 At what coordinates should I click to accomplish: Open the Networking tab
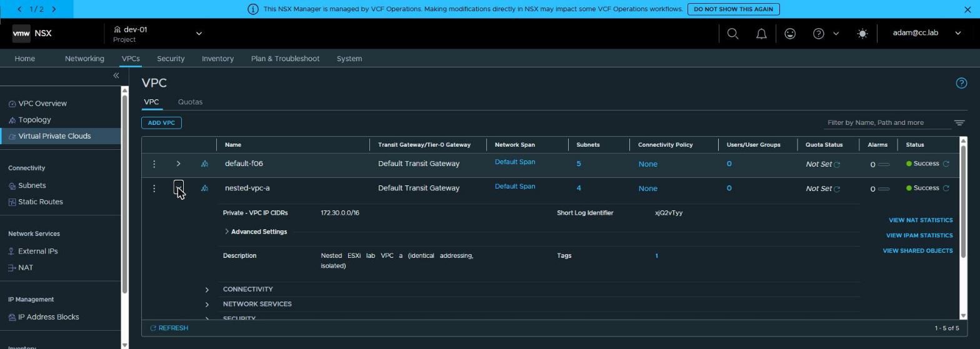[x=84, y=59]
